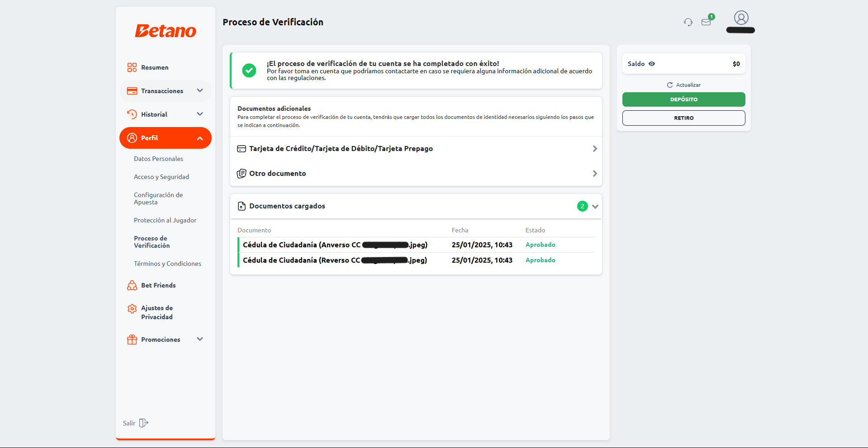
Task: Click the green verification success checkmark
Action: coord(249,71)
